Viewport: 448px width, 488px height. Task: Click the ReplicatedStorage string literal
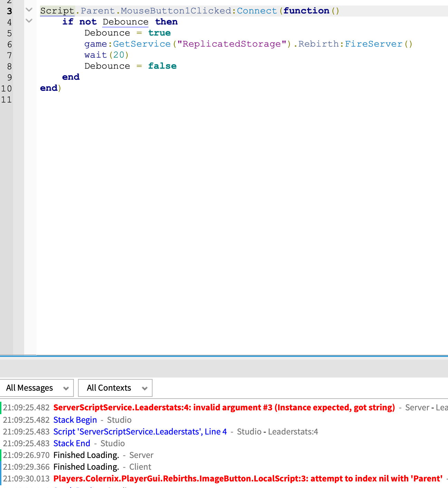click(231, 44)
